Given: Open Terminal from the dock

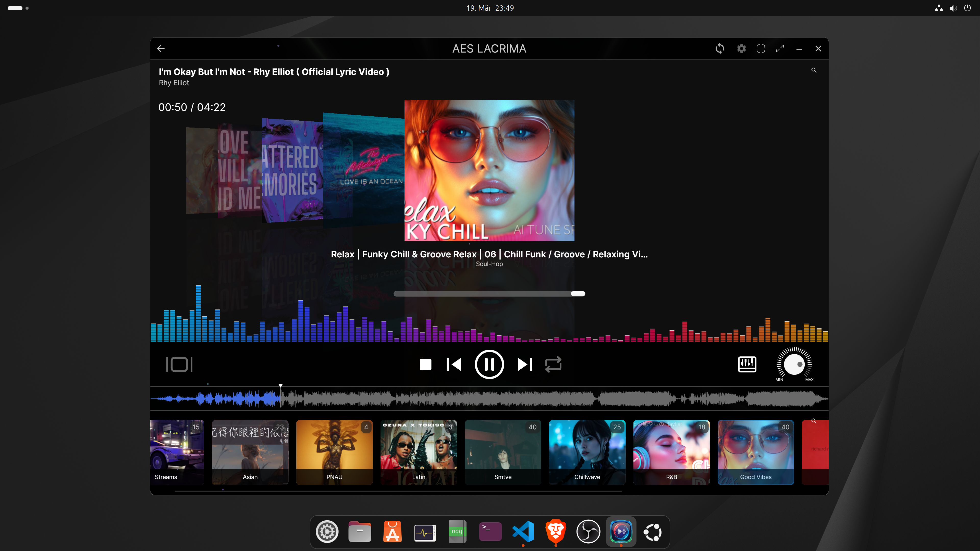Looking at the screenshot, I should tap(490, 532).
